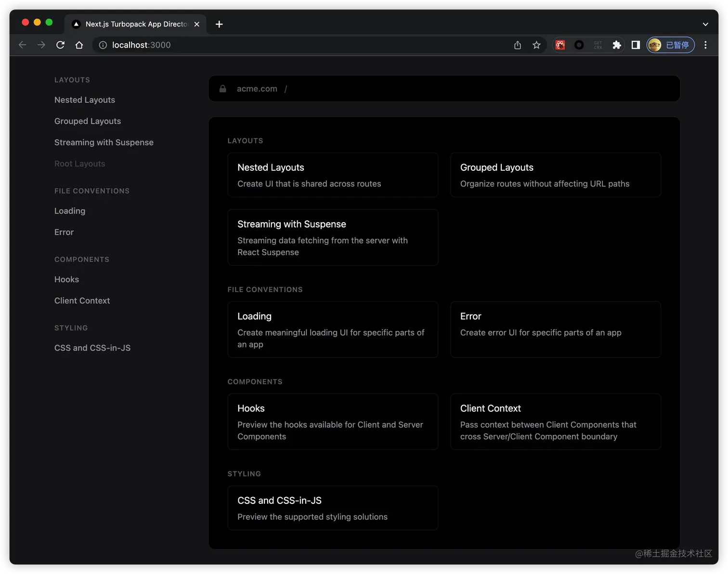Click the FILE CONVENTIONS sidebar heading
This screenshot has height=574, width=728.
point(92,191)
